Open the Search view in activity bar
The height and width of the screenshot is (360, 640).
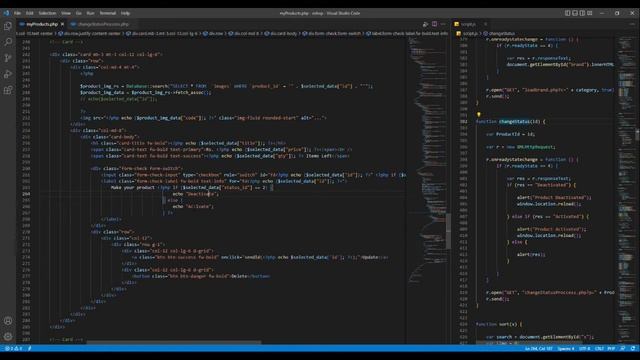(x=8, y=42)
